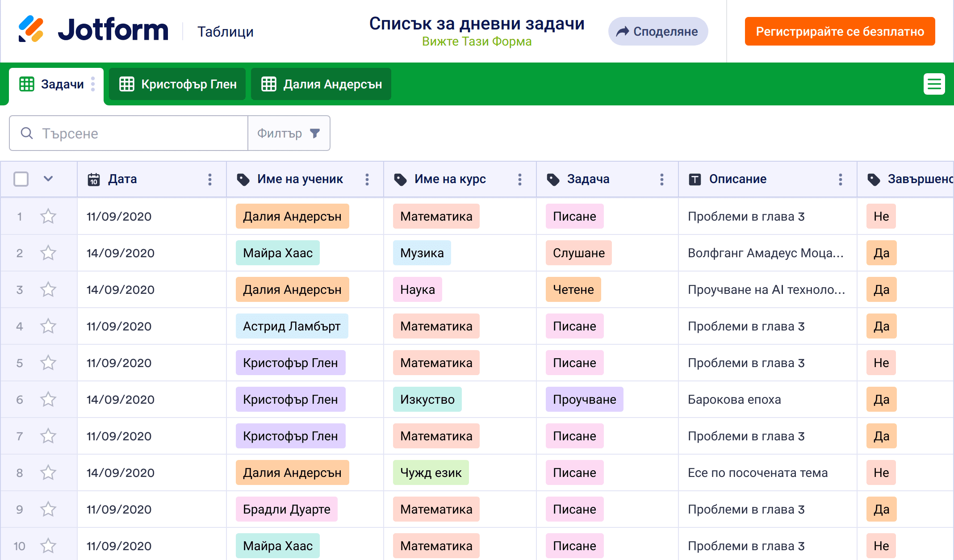Switch to Кристофър Глен tab
The height and width of the screenshot is (560, 954).
[x=178, y=84]
